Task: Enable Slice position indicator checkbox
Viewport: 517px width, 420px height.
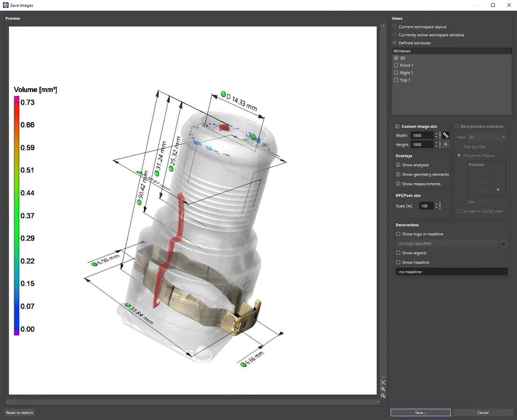Action: [456, 126]
